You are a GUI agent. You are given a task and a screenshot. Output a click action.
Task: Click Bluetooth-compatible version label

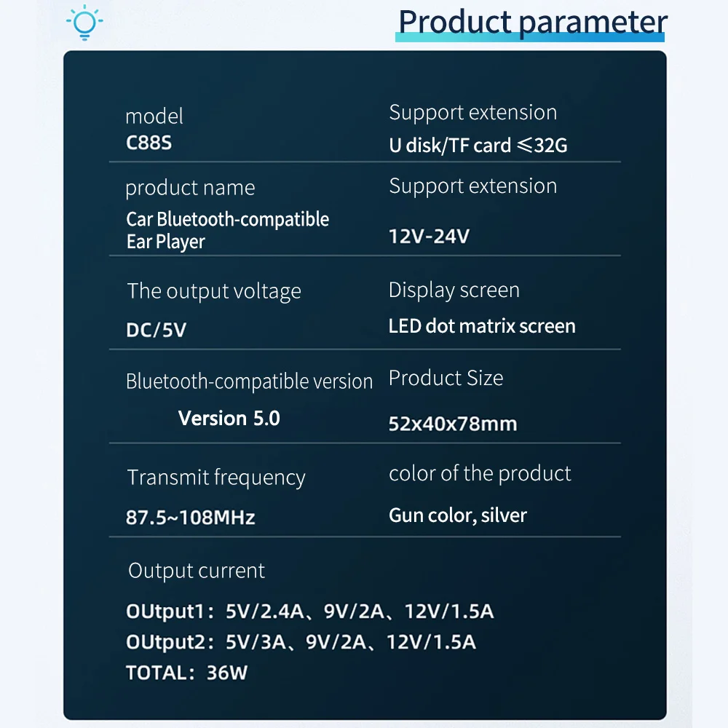point(249,381)
